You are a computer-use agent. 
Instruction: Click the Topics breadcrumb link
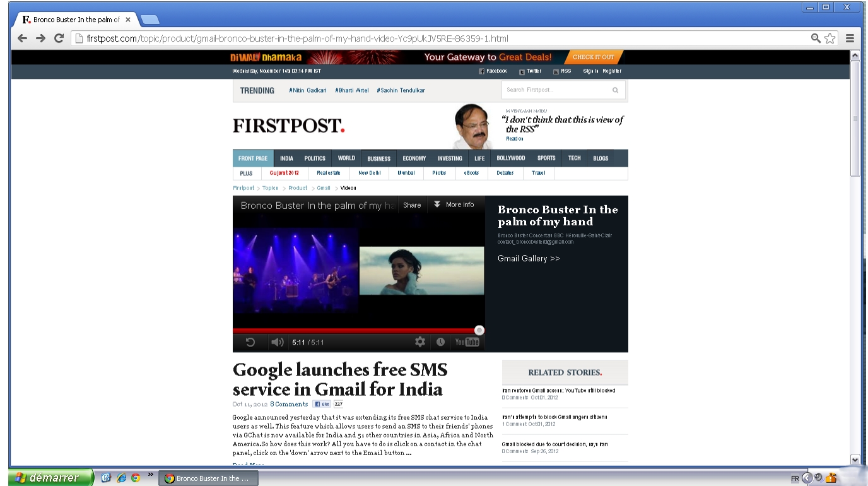click(x=271, y=188)
